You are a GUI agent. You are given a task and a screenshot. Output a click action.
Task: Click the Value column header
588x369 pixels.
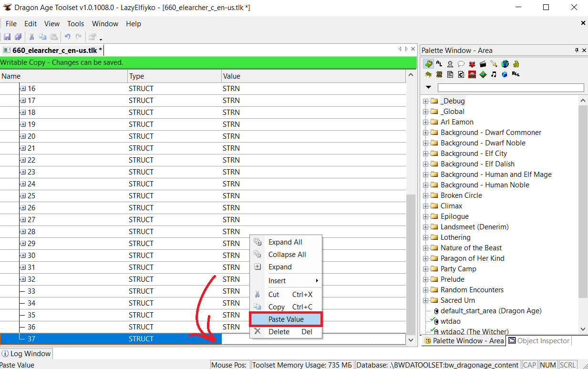pos(313,76)
